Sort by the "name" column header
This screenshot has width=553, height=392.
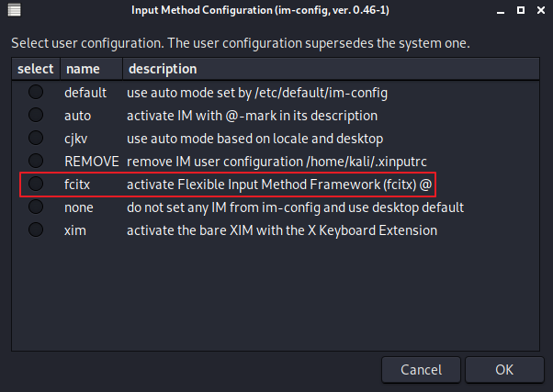(83, 69)
